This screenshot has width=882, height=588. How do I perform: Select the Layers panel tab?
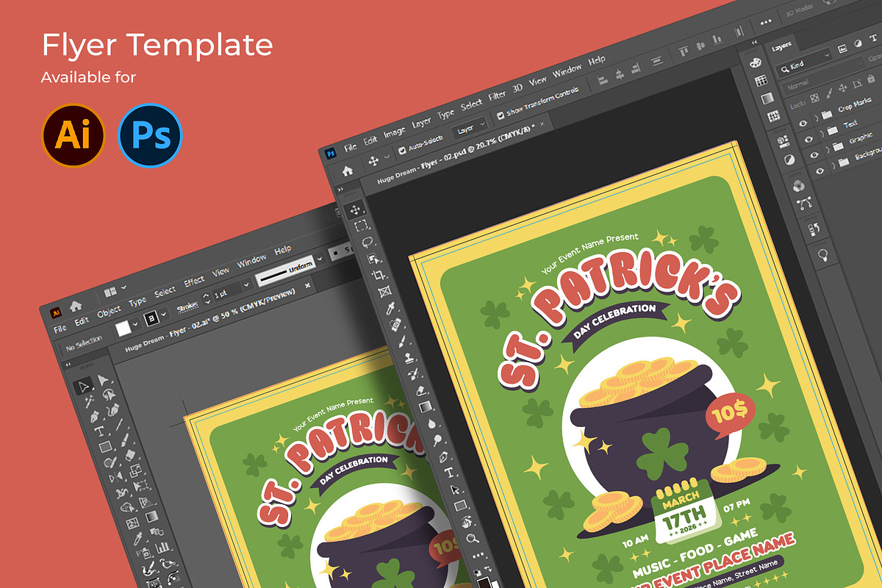pyautogui.click(x=782, y=48)
